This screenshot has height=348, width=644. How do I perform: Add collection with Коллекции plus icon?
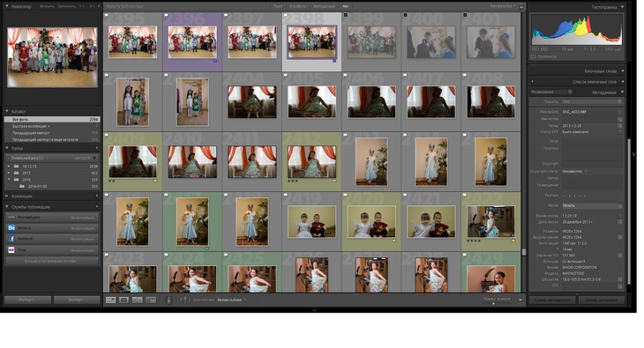(97, 196)
